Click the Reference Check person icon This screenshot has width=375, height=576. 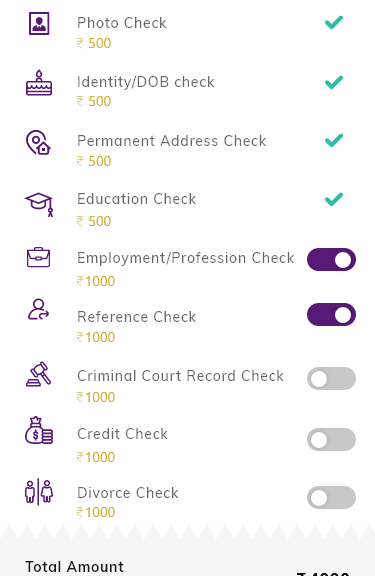coord(39,309)
